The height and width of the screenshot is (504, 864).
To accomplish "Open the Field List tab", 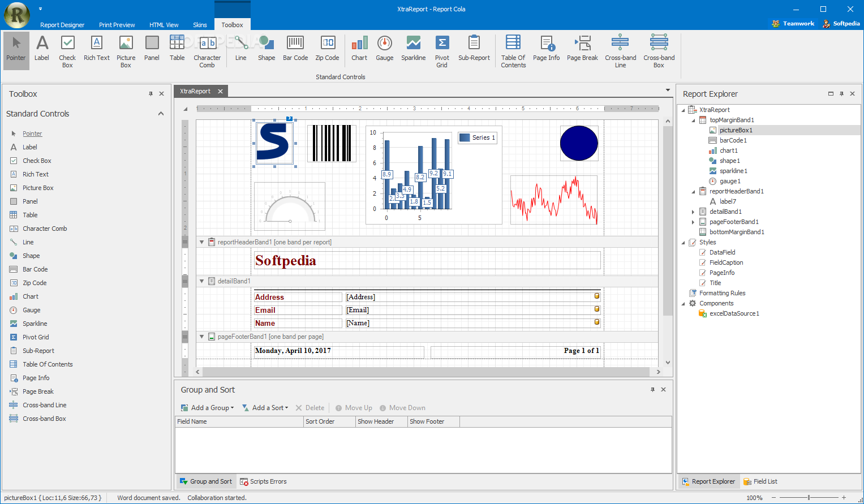I will (760, 482).
